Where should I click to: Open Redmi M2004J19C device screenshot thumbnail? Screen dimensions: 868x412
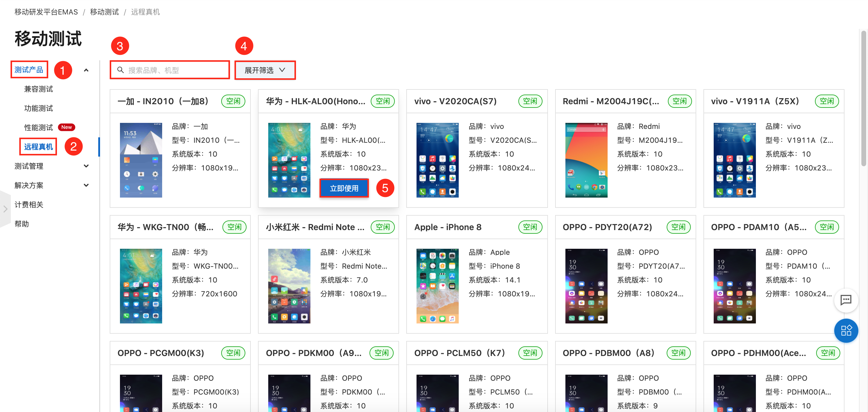click(586, 160)
